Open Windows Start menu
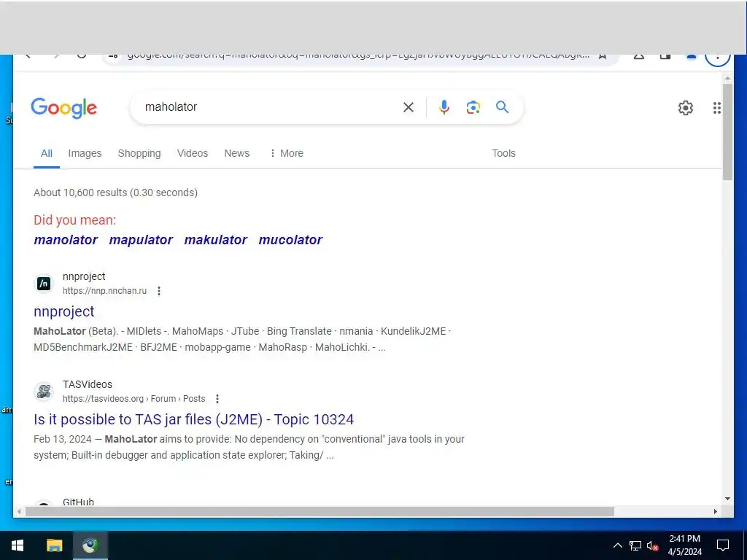Viewport: 747px width, 560px height. [x=18, y=545]
